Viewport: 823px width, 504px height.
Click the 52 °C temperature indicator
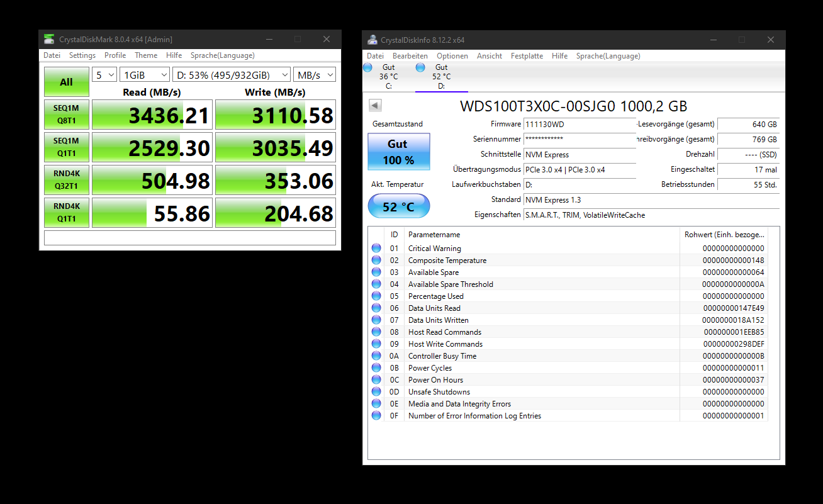tap(399, 206)
